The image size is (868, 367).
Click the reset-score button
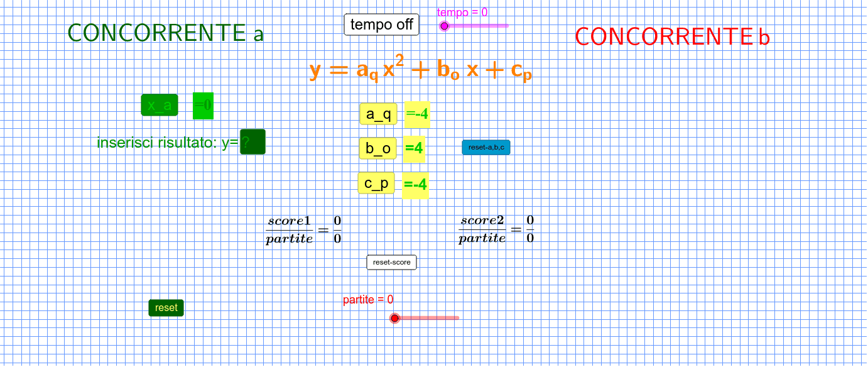pyautogui.click(x=392, y=262)
